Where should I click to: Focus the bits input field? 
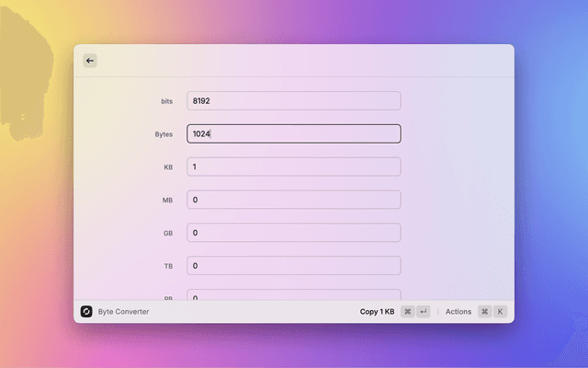[294, 101]
